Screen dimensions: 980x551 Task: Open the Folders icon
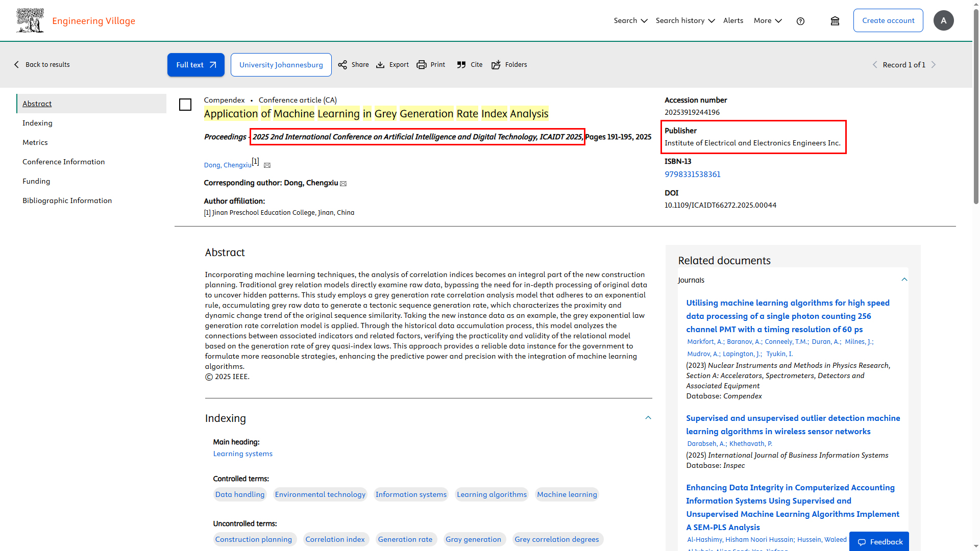tap(496, 65)
